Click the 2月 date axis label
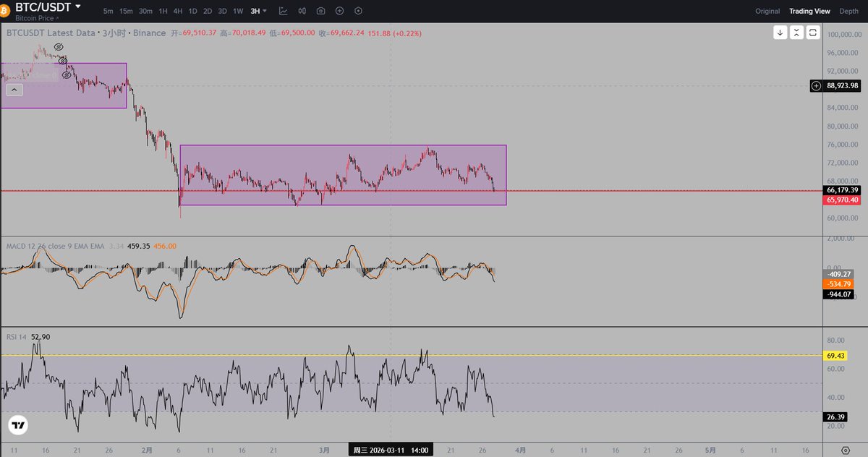This screenshot has height=457, width=868. [x=147, y=450]
